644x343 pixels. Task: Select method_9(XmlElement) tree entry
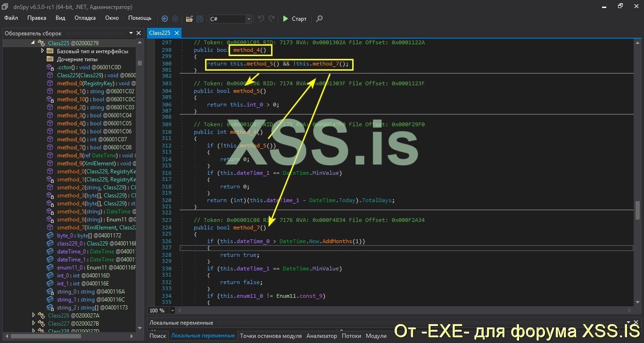pyautogui.click(x=96, y=163)
